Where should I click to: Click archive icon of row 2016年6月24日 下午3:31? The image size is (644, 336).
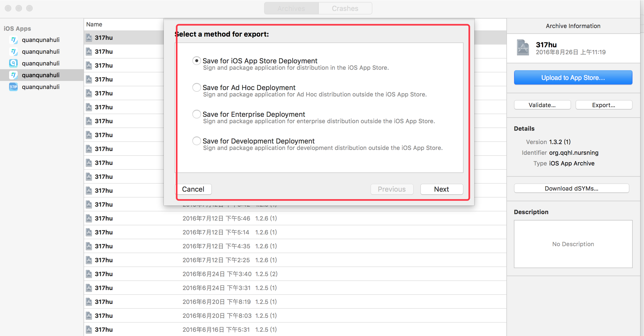click(89, 288)
